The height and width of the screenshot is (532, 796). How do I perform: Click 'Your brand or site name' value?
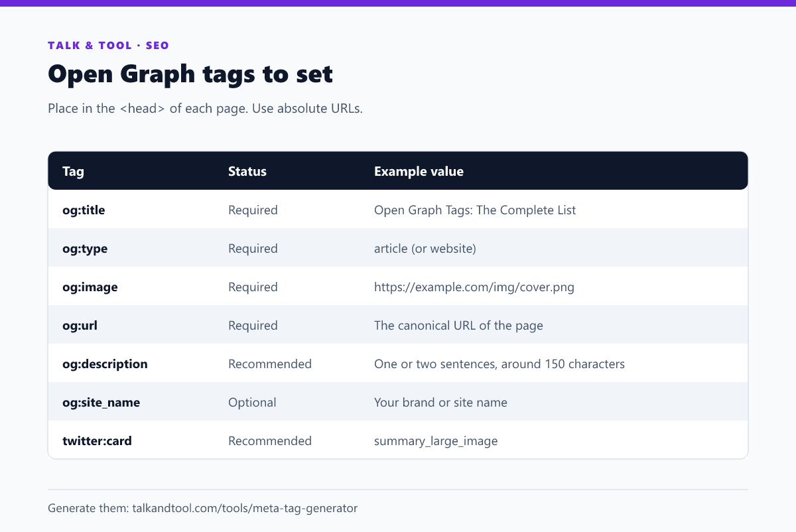440,403
